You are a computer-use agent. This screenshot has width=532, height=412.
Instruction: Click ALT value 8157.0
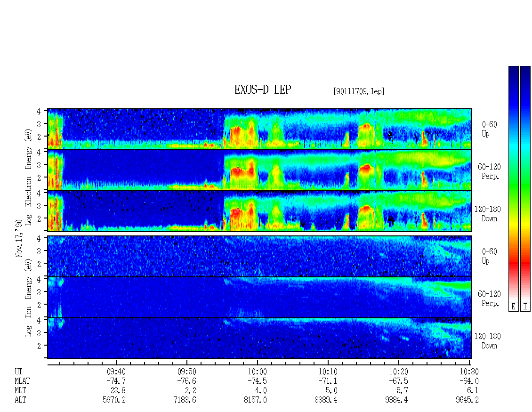255,400
